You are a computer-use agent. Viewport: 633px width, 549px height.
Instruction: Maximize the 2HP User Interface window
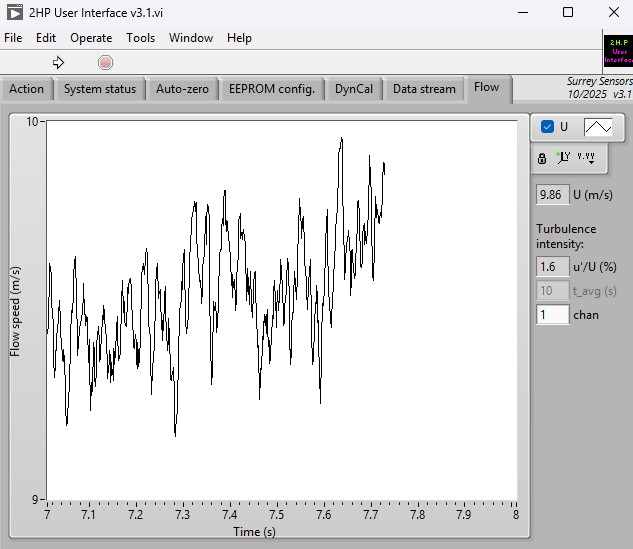[x=568, y=13]
